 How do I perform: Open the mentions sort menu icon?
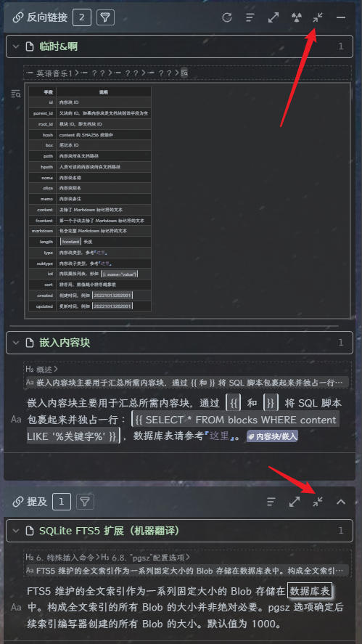(271, 502)
